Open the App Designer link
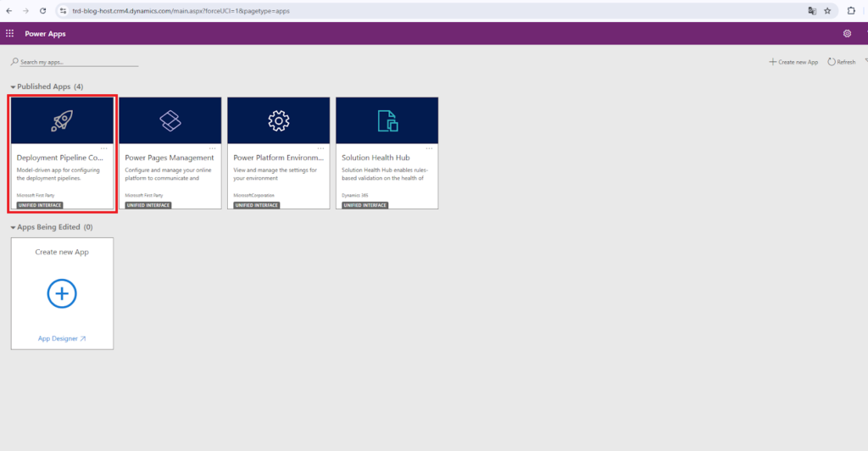868x451 pixels. pyautogui.click(x=62, y=338)
